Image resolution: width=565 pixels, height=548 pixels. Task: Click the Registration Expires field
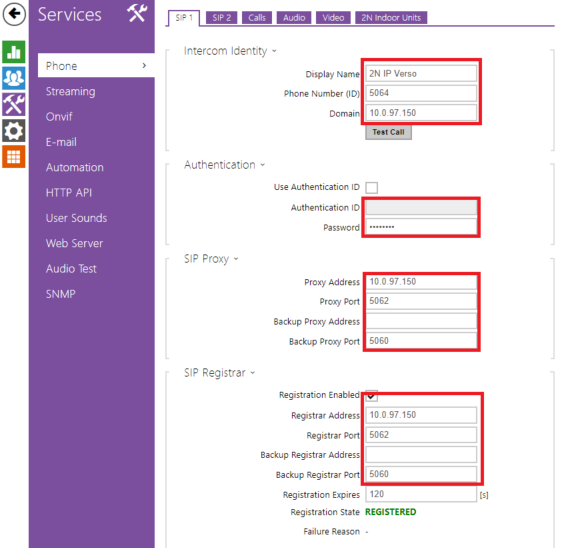[x=421, y=494]
